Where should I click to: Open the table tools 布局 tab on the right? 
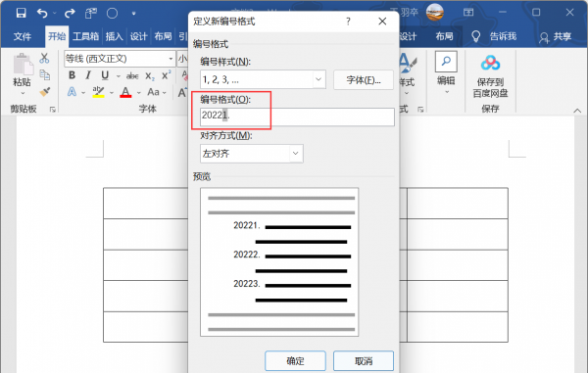444,36
